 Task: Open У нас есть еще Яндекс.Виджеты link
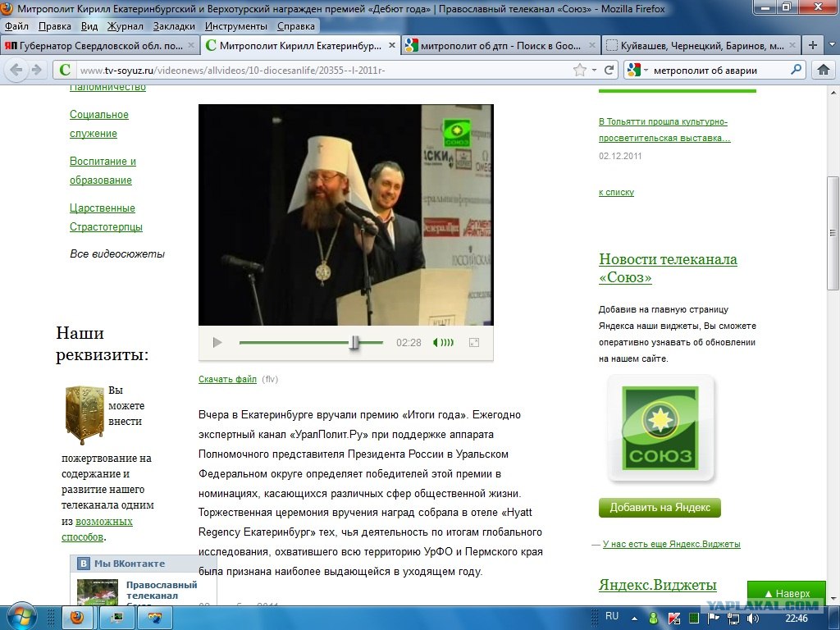tap(671, 544)
